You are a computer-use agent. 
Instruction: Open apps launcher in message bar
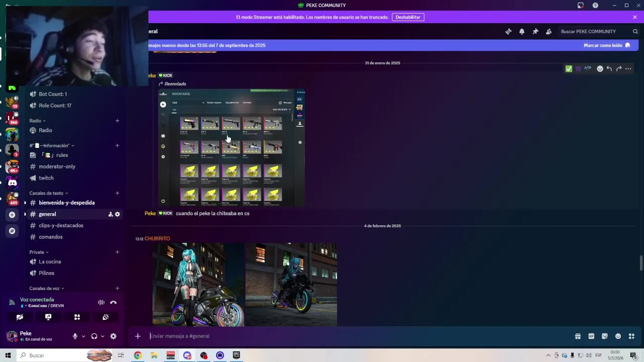click(632, 336)
